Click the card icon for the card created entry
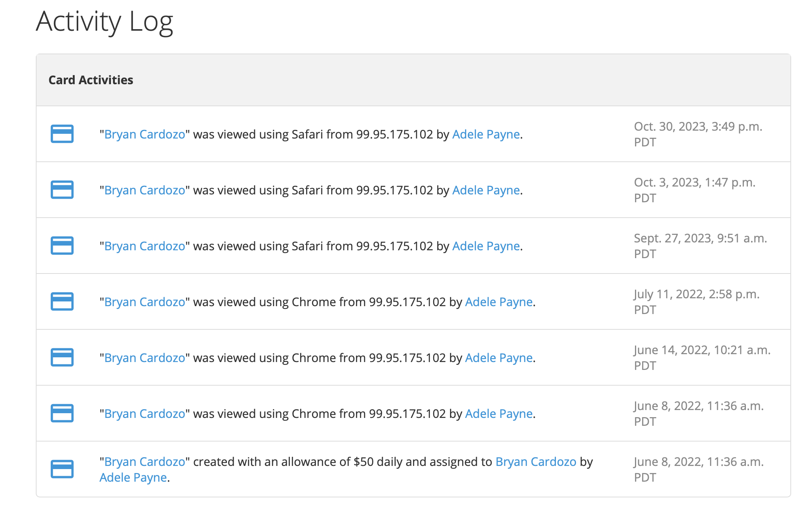Screen dimensions: 812x510 62,469
